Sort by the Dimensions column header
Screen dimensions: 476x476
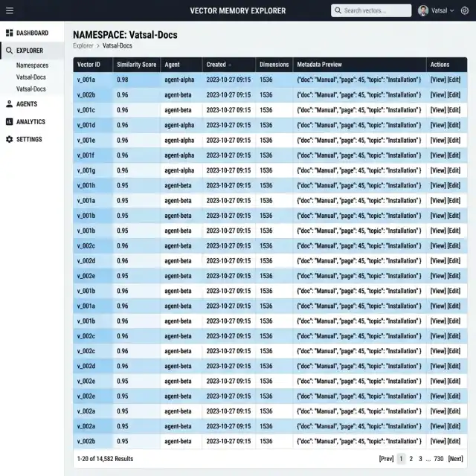point(274,65)
